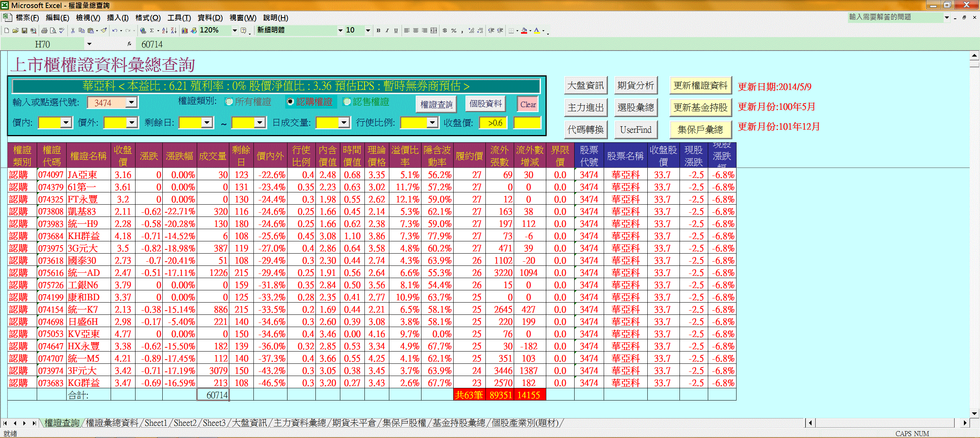The width and height of the screenshot is (980, 438).
Task: Switch to the 權證彙總資料 sheet tab
Action: [112, 423]
